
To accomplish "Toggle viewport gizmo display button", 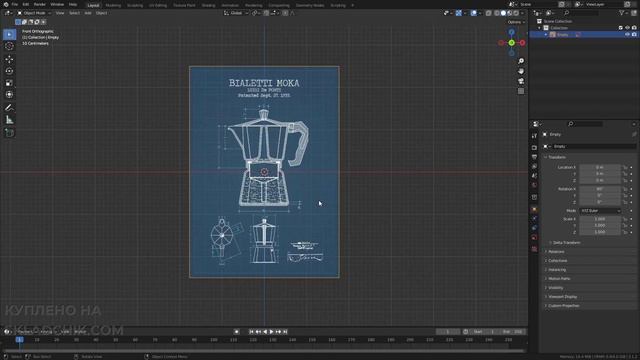I will click(459, 13).
